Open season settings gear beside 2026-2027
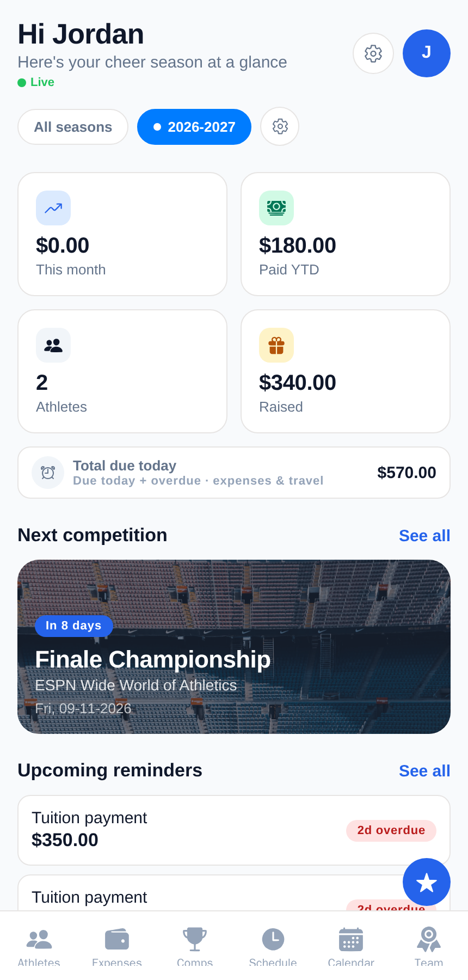468x980 pixels. pyautogui.click(x=280, y=126)
